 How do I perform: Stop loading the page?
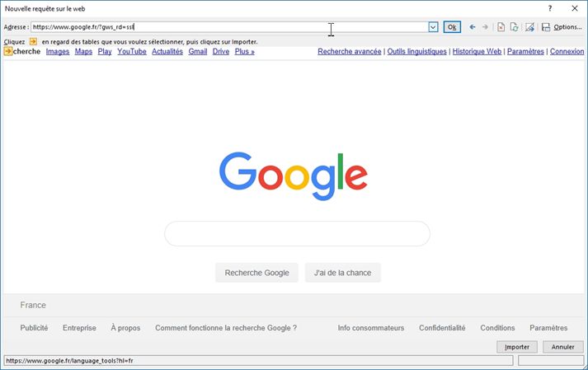pos(501,27)
